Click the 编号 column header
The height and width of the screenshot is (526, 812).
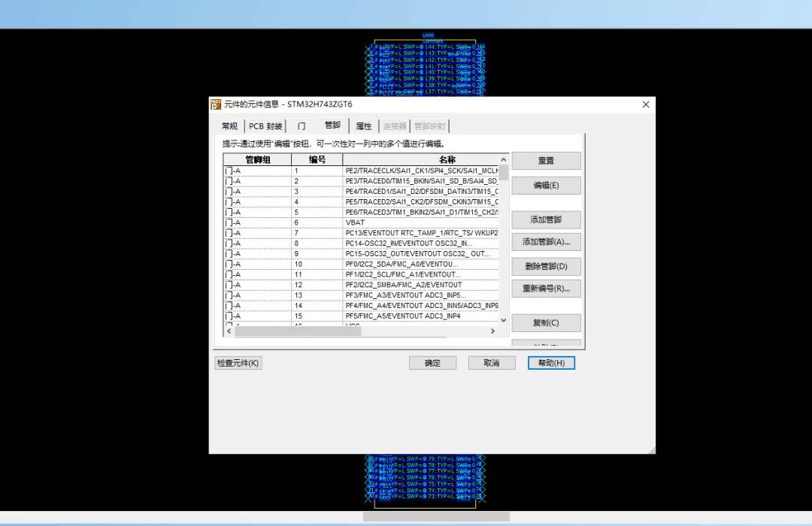point(317,159)
